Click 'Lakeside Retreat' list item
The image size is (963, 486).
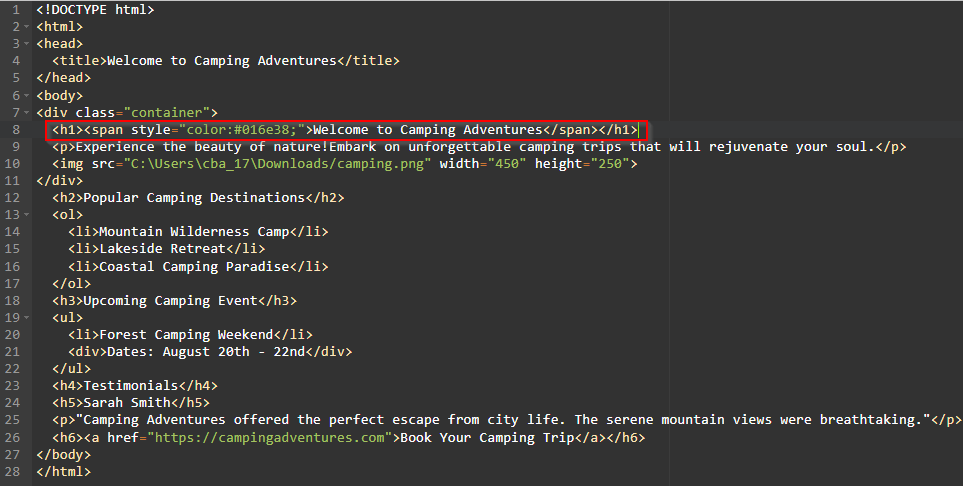pyautogui.click(x=163, y=249)
